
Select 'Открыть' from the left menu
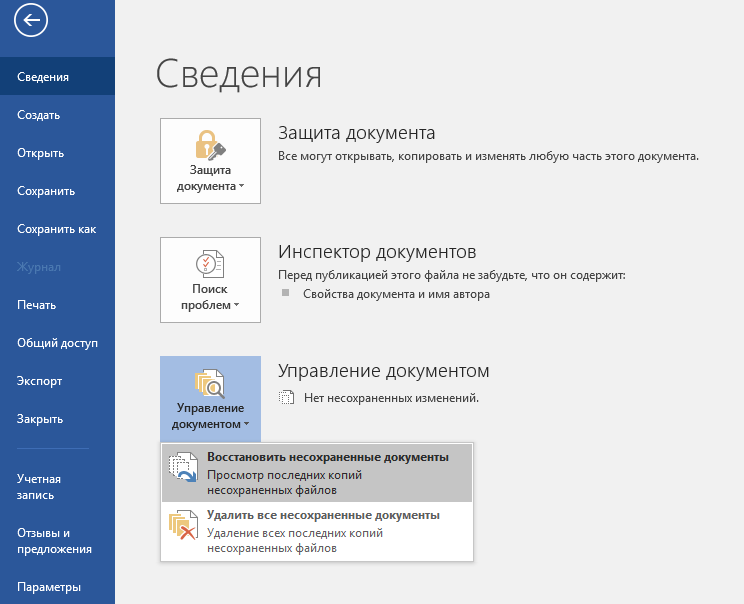41,153
